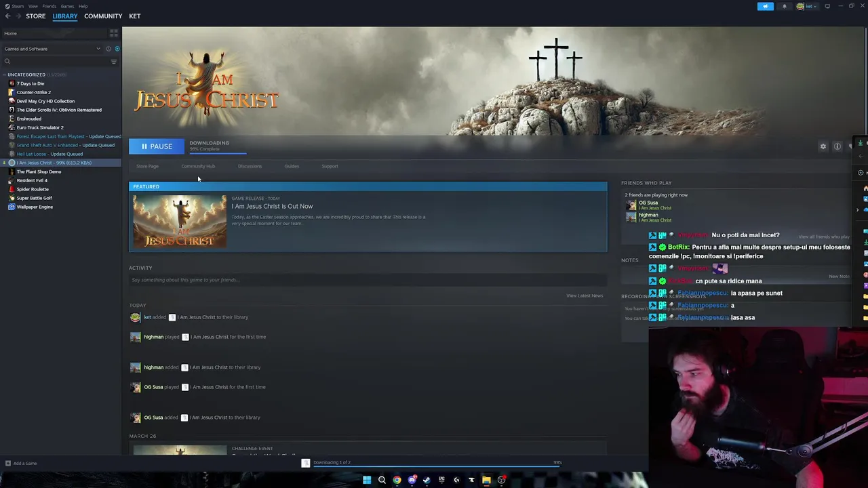Select Forest Escape: Last Train Playtest
Viewport: 868px width, 488px height.
click(x=64, y=136)
